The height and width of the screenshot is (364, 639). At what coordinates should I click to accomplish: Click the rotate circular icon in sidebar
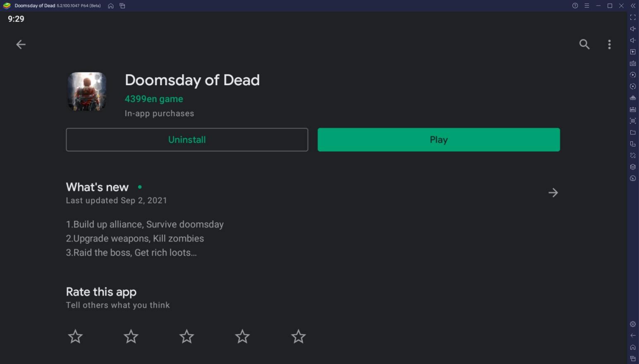click(633, 86)
